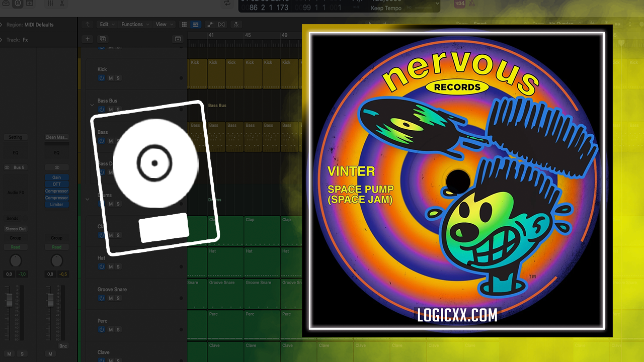Viewport: 644px width, 362px height.
Task: Open the Limiter plug-in slot
Action: click(57, 205)
